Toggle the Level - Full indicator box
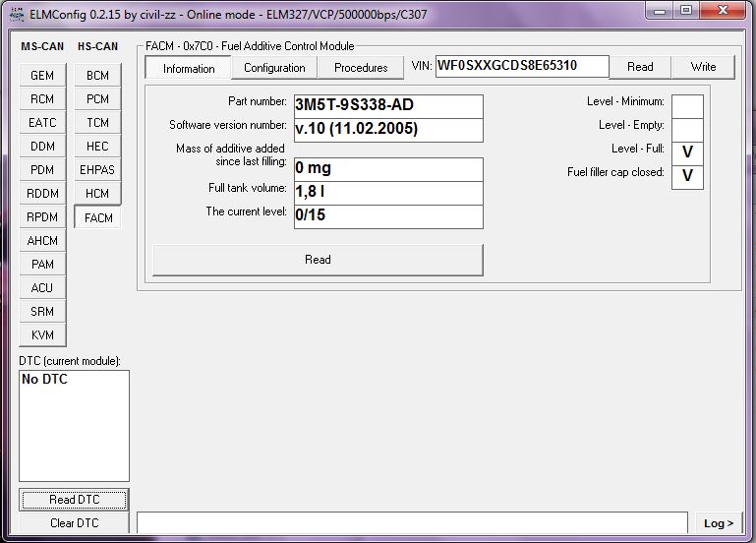The height and width of the screenshot is (543, 756). pos(687,152)
